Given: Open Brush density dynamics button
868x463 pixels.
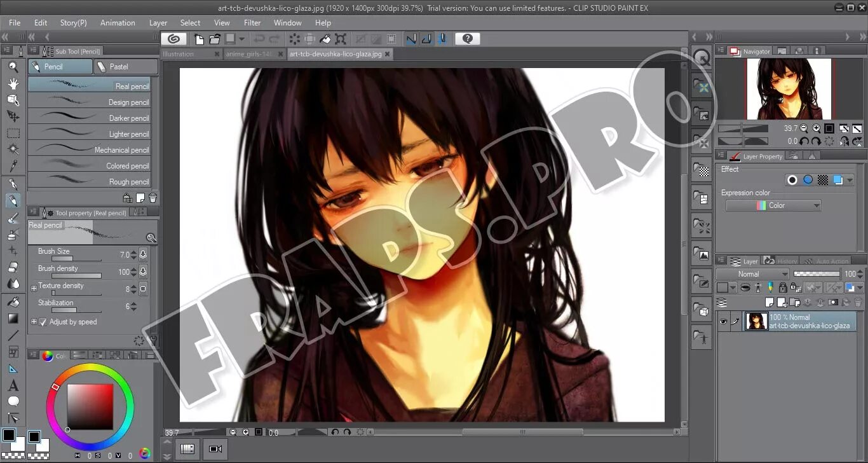Looking at the screenshot, I should tap(143, 272).
